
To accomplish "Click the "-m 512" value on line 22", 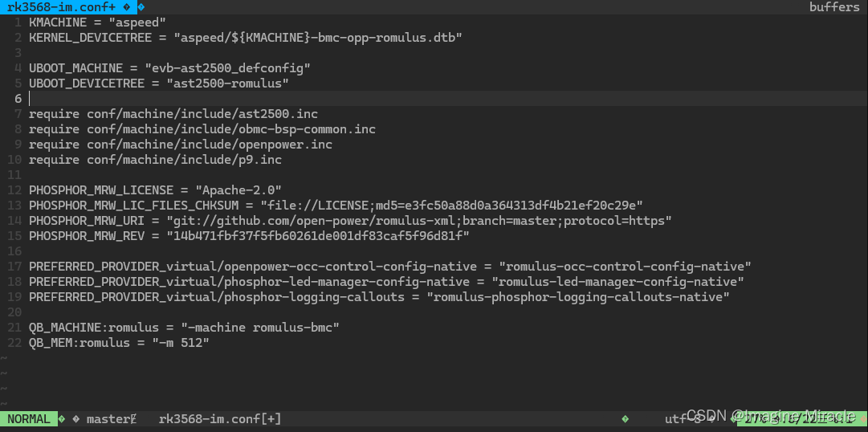I will point(181,343).
